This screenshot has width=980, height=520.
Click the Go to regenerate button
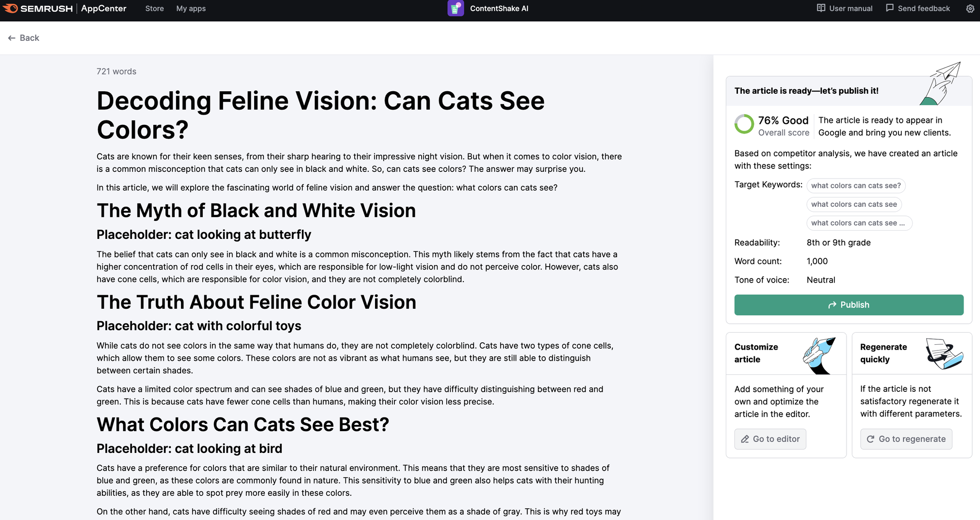906,439
